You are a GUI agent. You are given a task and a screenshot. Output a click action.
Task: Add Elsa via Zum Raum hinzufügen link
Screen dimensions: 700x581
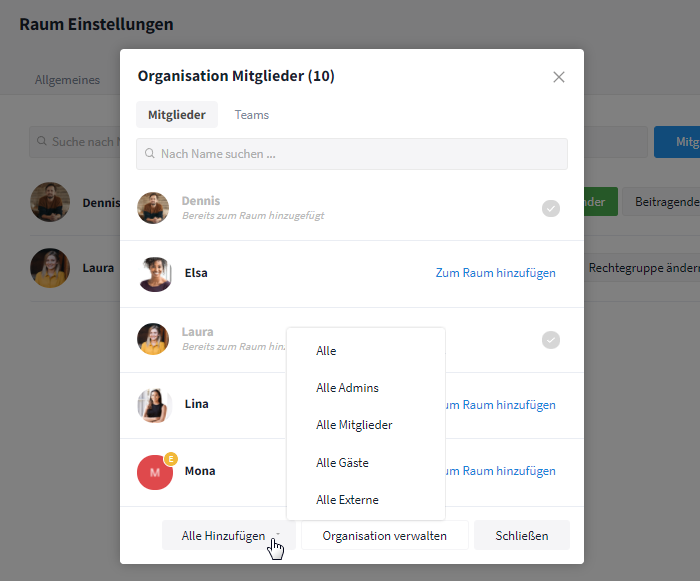point(495,273)
